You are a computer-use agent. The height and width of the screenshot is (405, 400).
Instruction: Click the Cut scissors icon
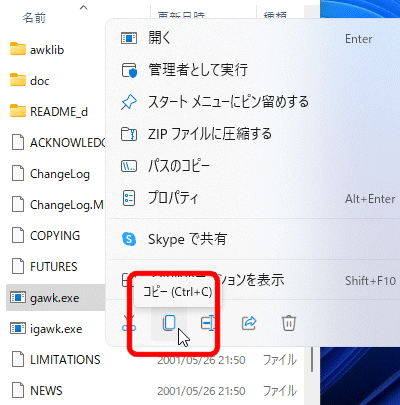pos(129,323)
